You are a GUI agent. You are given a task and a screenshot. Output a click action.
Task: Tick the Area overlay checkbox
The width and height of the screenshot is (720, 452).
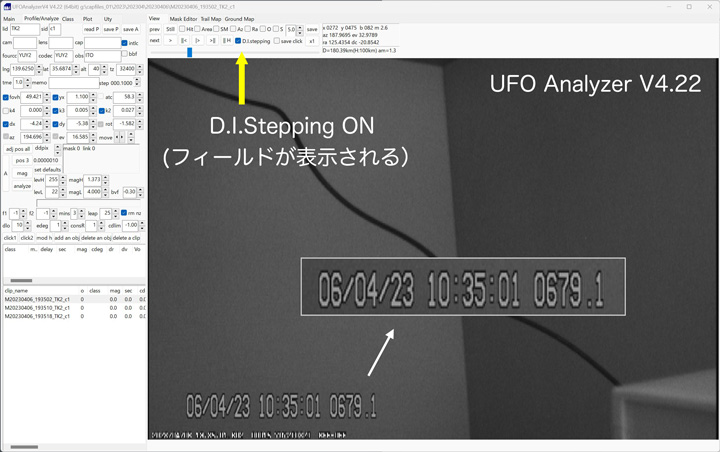coord(197,29)
